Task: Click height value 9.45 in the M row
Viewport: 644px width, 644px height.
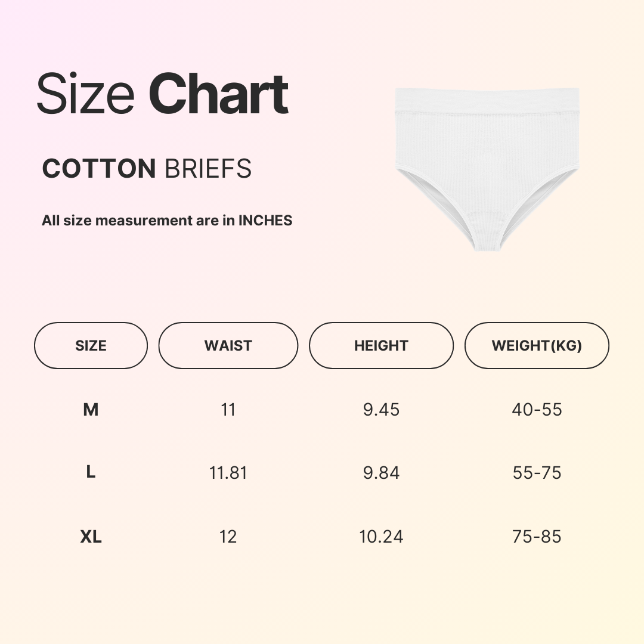Action: coord(381,410)
